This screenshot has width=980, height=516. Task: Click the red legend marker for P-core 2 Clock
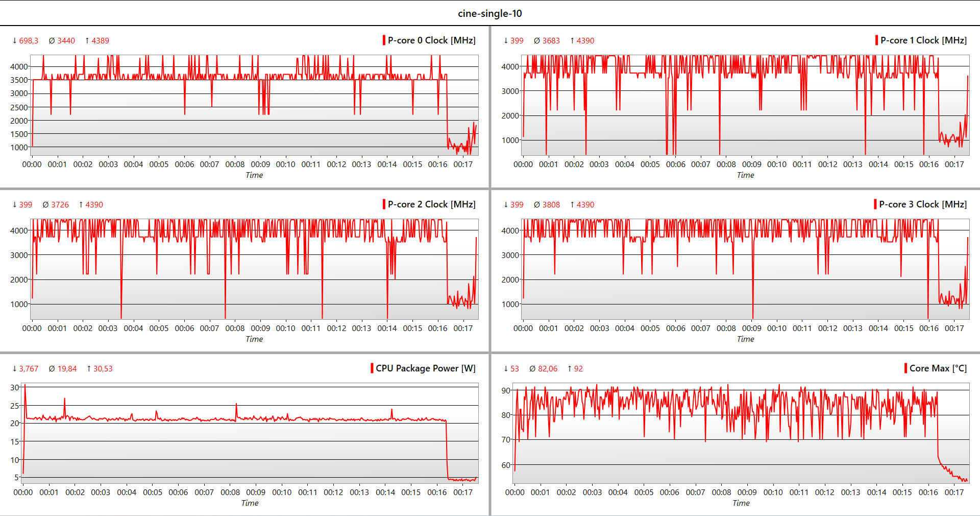[x=383, y=204]
